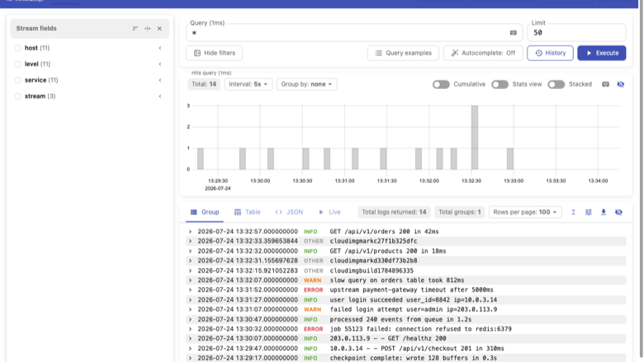Image resolution: width=644 pixels, height=362 pixels.
Task: Switch to the Live tab
Action: [329, 212]
